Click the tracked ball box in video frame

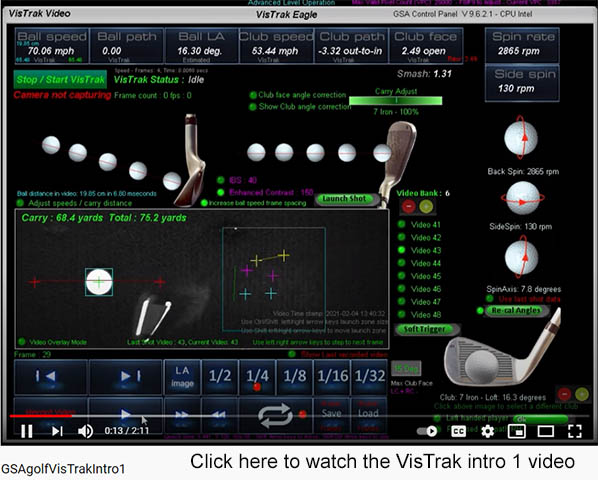(x=99, y=282)
